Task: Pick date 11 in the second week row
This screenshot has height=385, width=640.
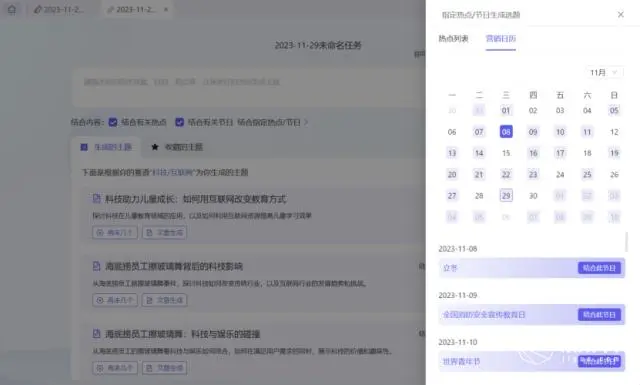Action: pos(587,132)
